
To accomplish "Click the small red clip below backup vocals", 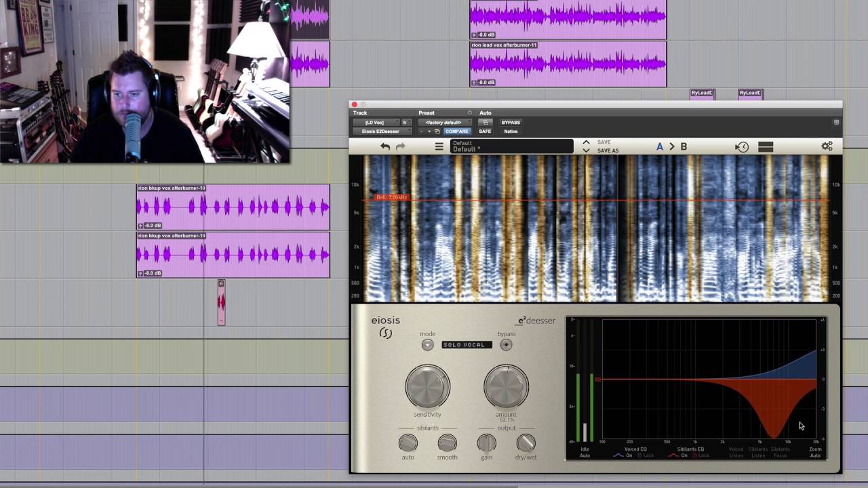I will click(x=221, y=302).
